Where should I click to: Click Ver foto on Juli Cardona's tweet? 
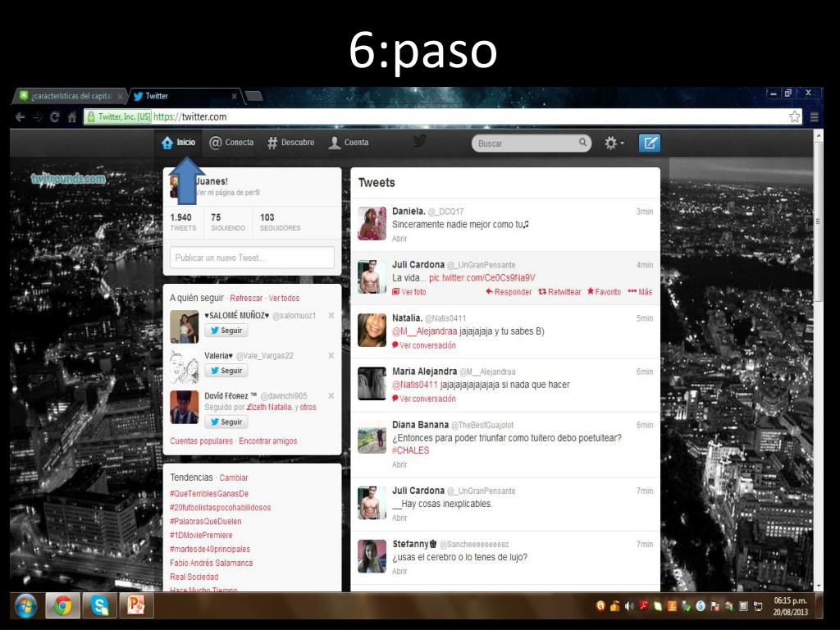coord(409,292)
